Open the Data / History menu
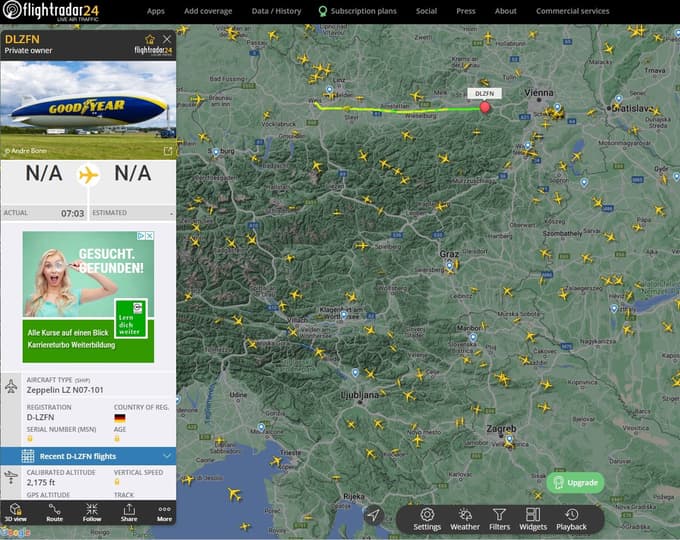680x540 pixels. tap(276, 11)
